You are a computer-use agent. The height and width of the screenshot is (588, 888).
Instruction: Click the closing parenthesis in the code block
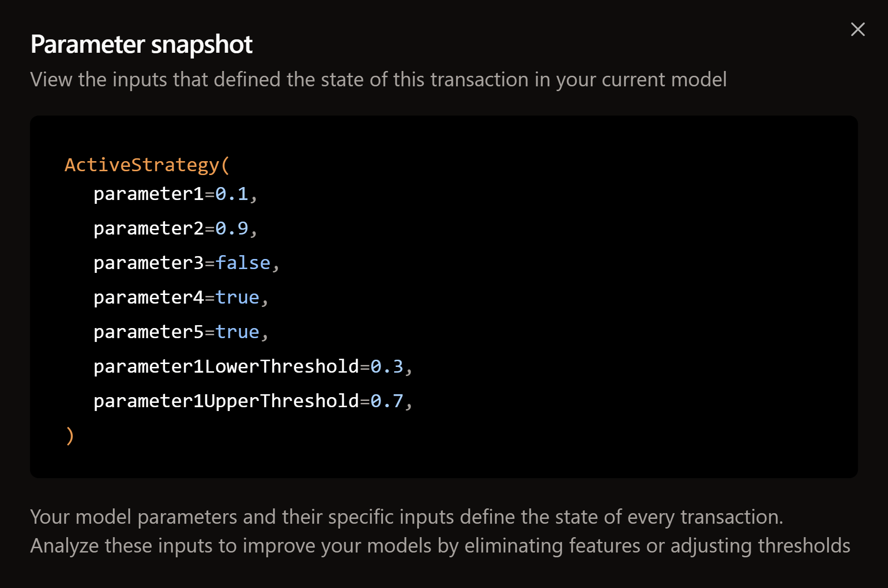tap(68, 435)
